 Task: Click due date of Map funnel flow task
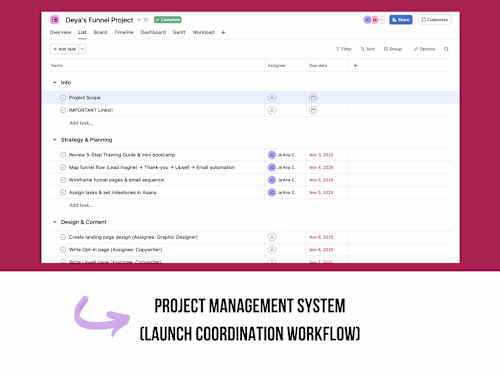[321, 167]
